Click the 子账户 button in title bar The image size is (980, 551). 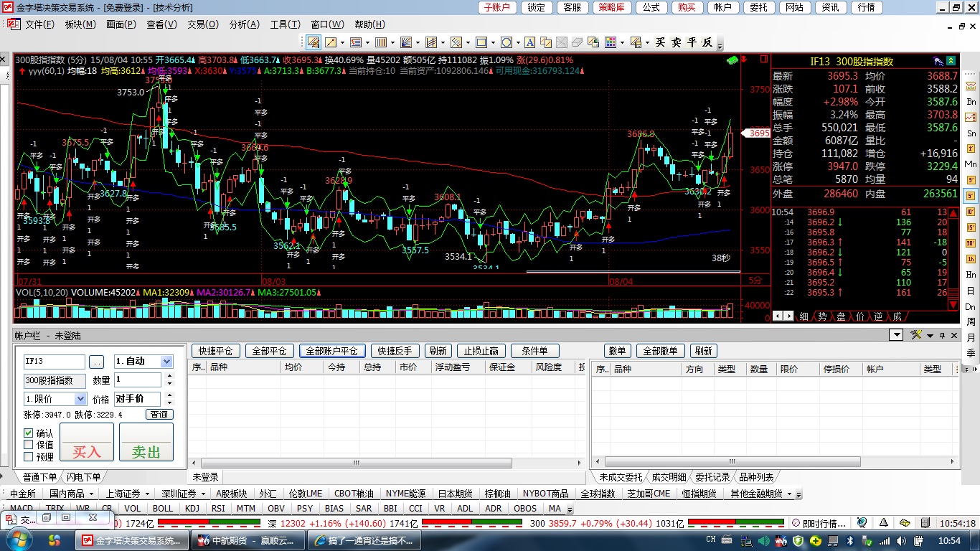click(x=496, y=7)
